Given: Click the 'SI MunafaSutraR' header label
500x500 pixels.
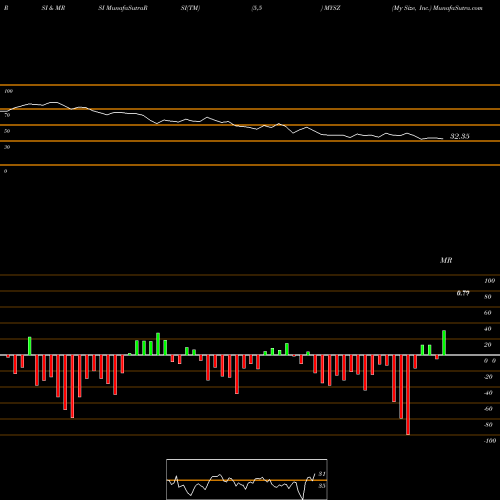Looking at the screenshot, I should pos(123,8).
